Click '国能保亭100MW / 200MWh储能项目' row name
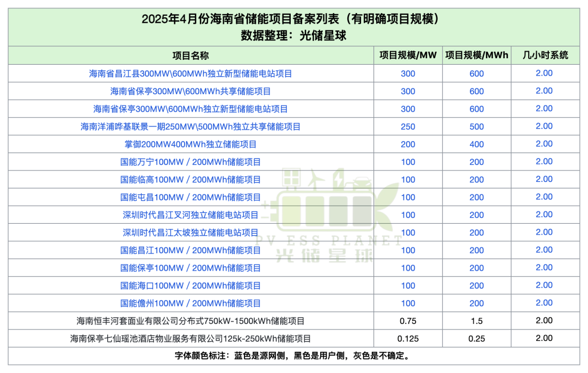Screen dimensions: 588x373 pos(191,268)
